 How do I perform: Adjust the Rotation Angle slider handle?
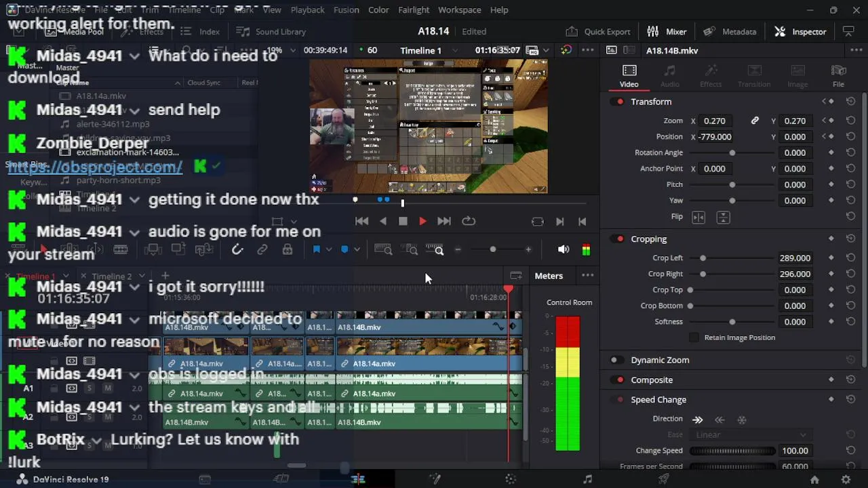coord(732,152)
